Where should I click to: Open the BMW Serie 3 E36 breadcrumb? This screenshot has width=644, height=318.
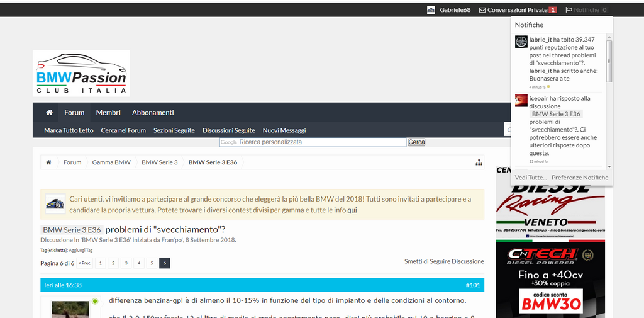coord(213,162)
